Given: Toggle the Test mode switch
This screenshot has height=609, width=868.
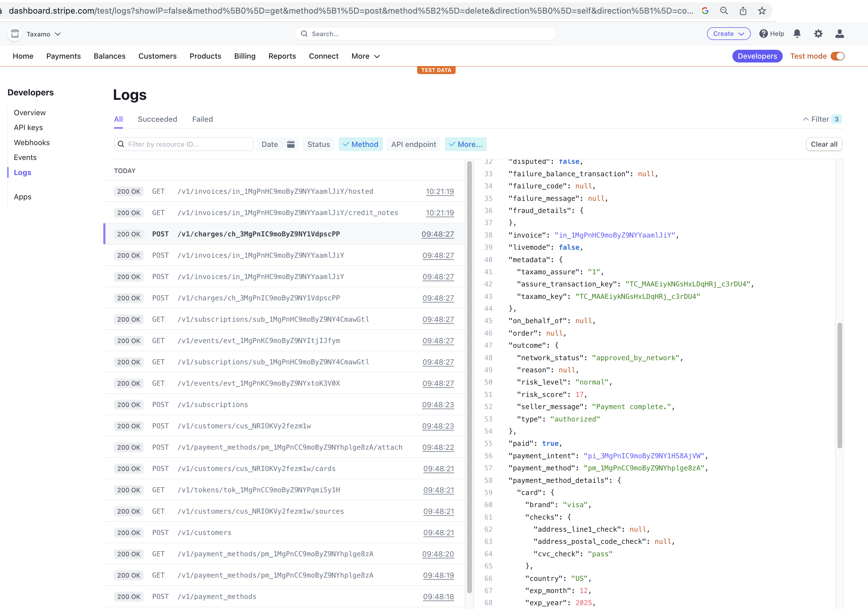Looking at the screenshot, I should coord(838,56).
